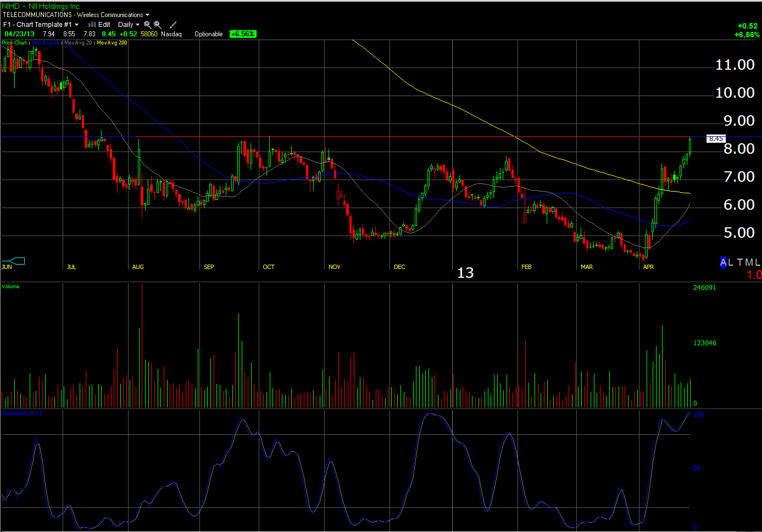Expand the Wireless Communications industry dropdown
This screenshot has height=532, width=762.
click(x=147, y=15)
